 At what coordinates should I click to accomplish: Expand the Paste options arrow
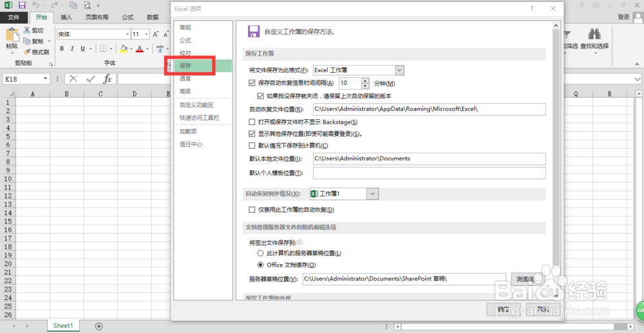click(x=12, y=53)
